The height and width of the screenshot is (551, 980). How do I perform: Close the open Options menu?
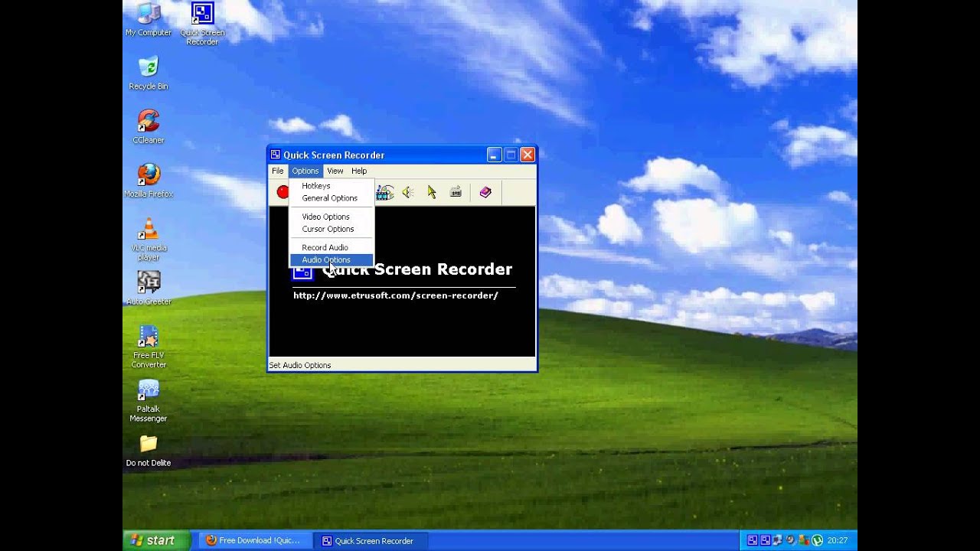(x=305, y=171)
